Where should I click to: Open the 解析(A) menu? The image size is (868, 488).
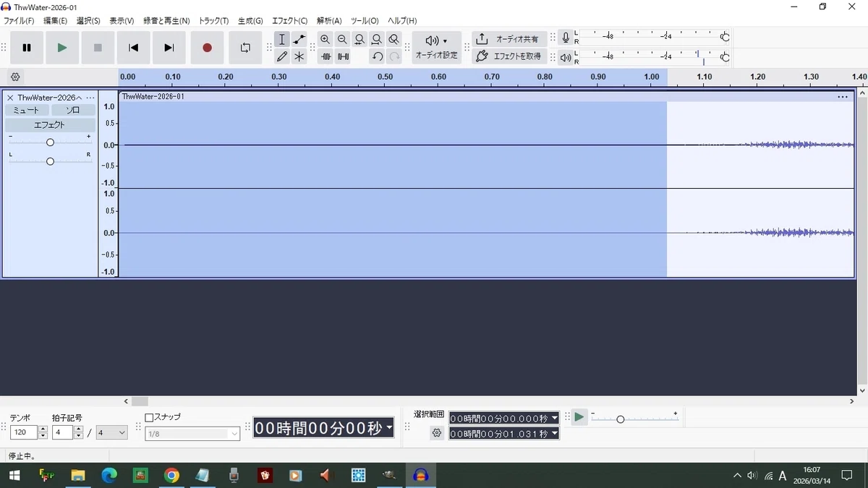point(329,21)
